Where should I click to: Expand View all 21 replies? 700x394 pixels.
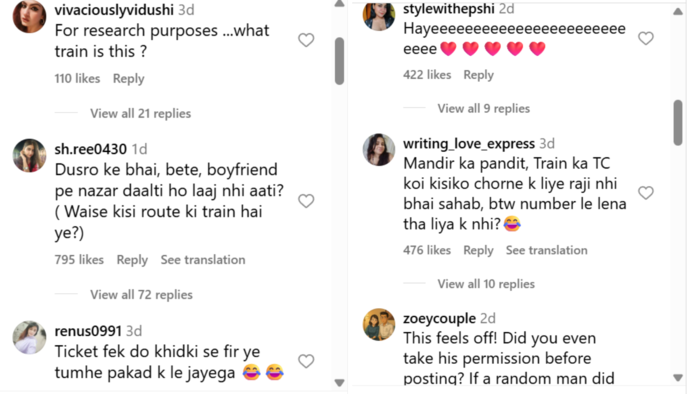point(141,113)
